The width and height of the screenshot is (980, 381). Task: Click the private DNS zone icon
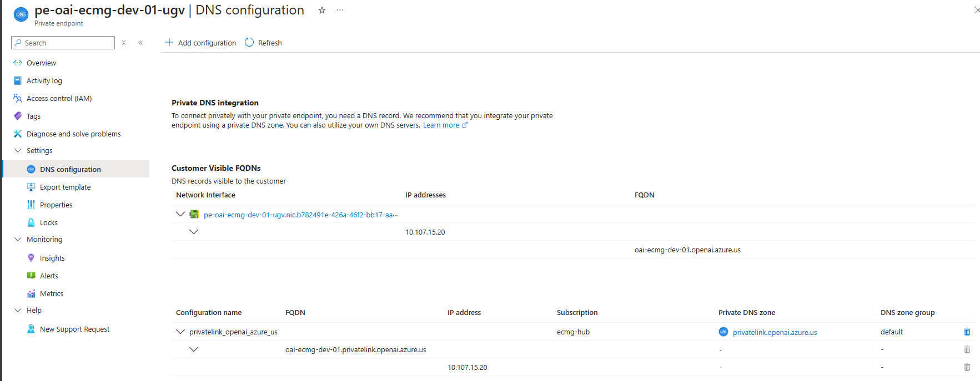pyautogui.click(x=723, y=332)
